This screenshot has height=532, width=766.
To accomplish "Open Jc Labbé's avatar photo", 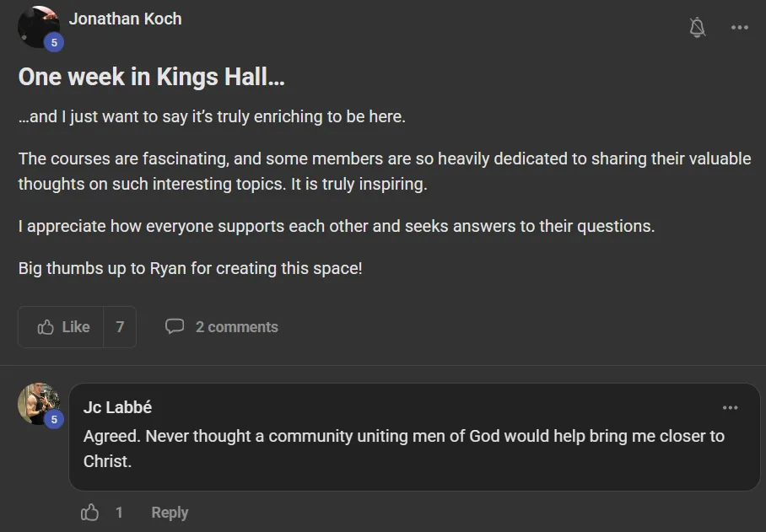I will (36, 400).
